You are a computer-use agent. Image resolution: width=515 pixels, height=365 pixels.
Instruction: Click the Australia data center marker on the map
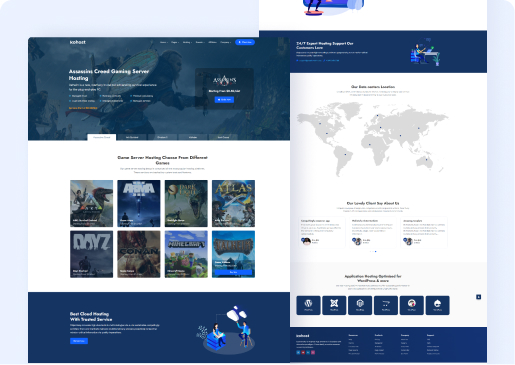[x=426, y=159]
